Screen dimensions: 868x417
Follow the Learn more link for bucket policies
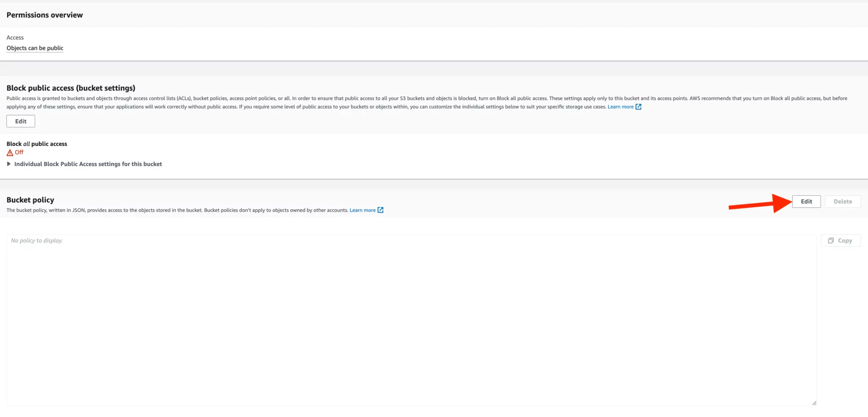(362, 210)
